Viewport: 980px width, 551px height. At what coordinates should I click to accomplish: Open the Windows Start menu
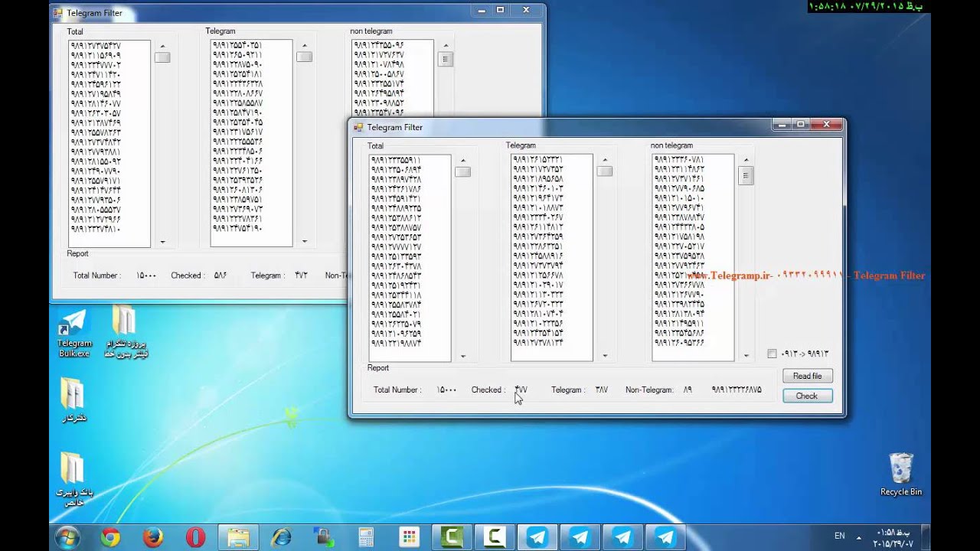[x=67, y=537]
